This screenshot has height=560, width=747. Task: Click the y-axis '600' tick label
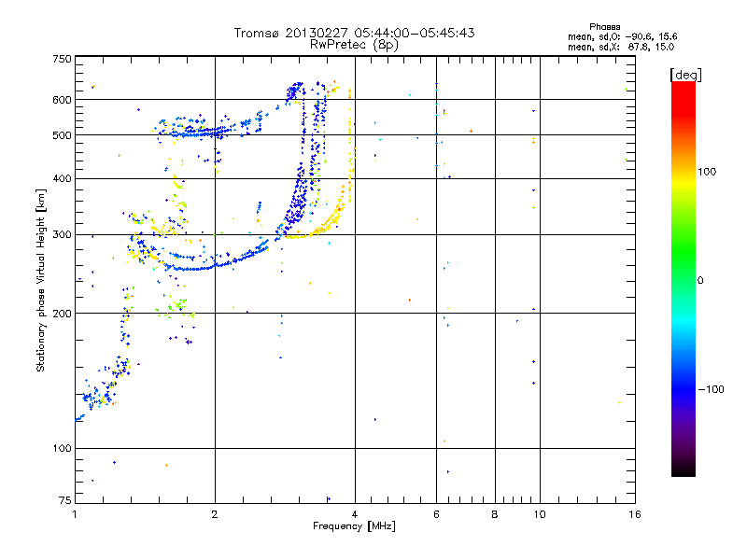pyautogui.click(x=63, y=100)
